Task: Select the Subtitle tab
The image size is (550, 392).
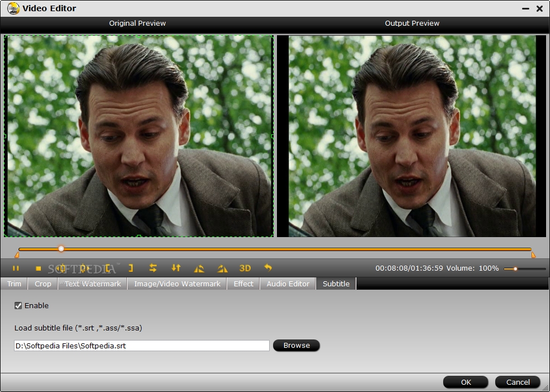Action: pyautogui.click(x=336, y=284)
